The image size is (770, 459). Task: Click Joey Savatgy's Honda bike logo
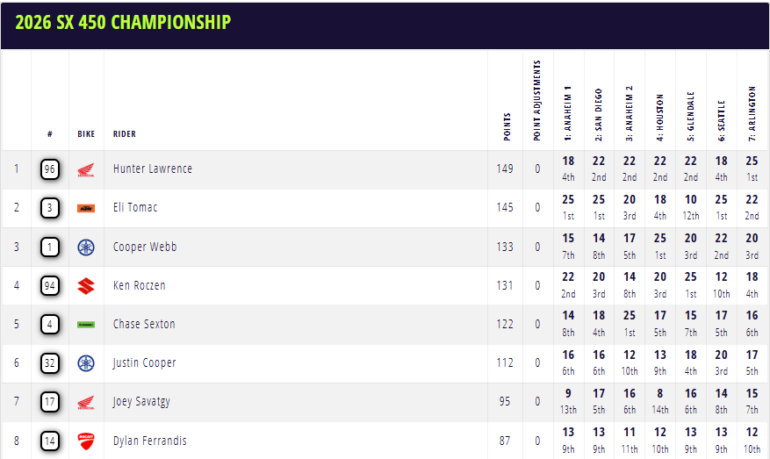(86, 402)
